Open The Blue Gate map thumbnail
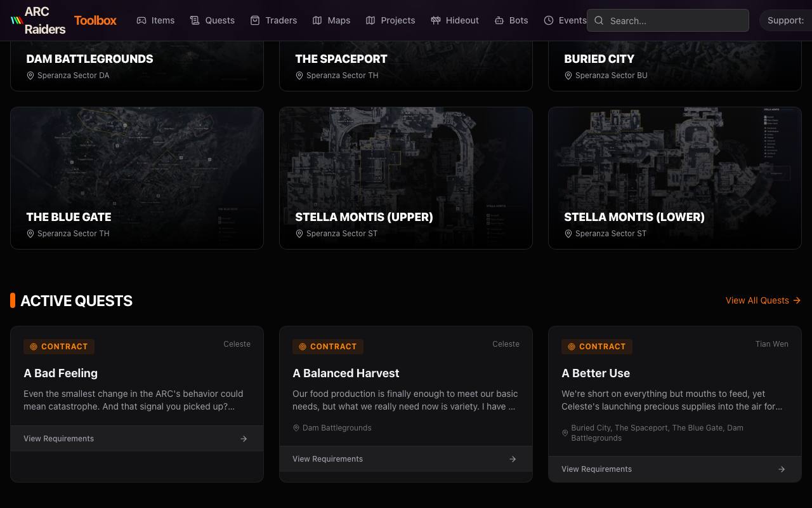 (137, 178)
